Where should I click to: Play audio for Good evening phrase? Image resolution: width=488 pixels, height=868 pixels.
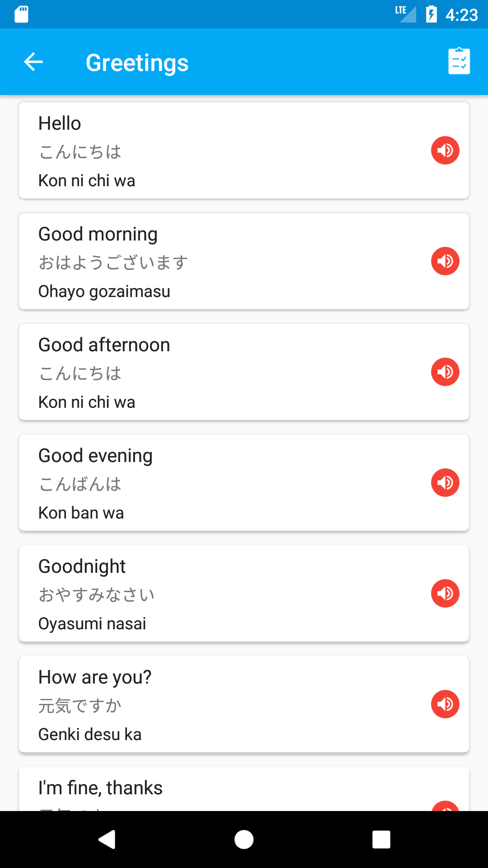tap(445, 482)
